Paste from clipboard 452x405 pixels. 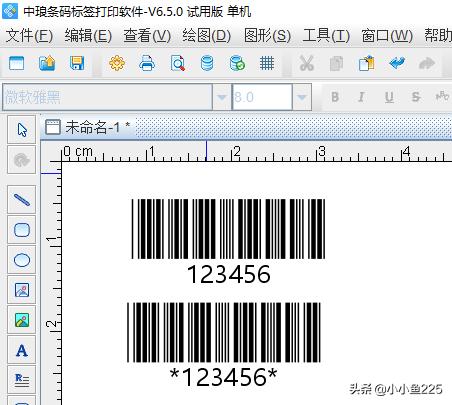point(366,63)
